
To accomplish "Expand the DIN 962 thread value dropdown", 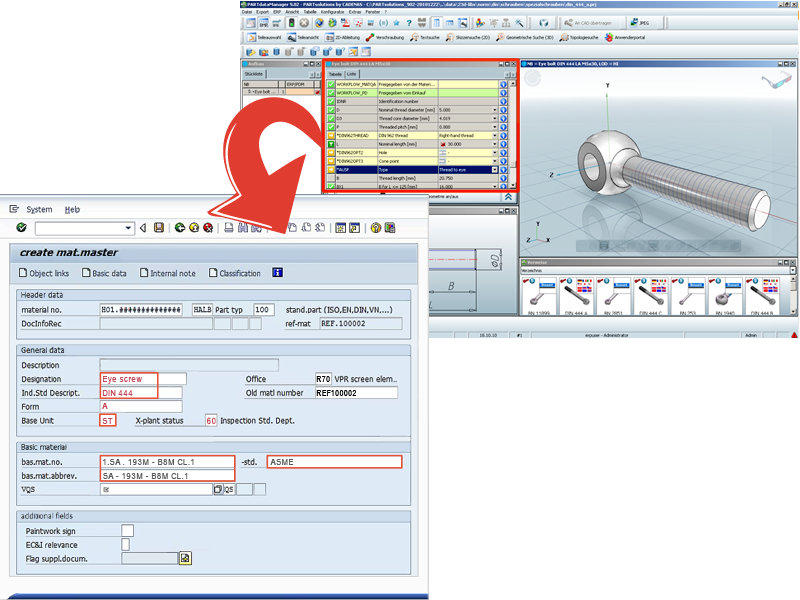I will (494, 136).
